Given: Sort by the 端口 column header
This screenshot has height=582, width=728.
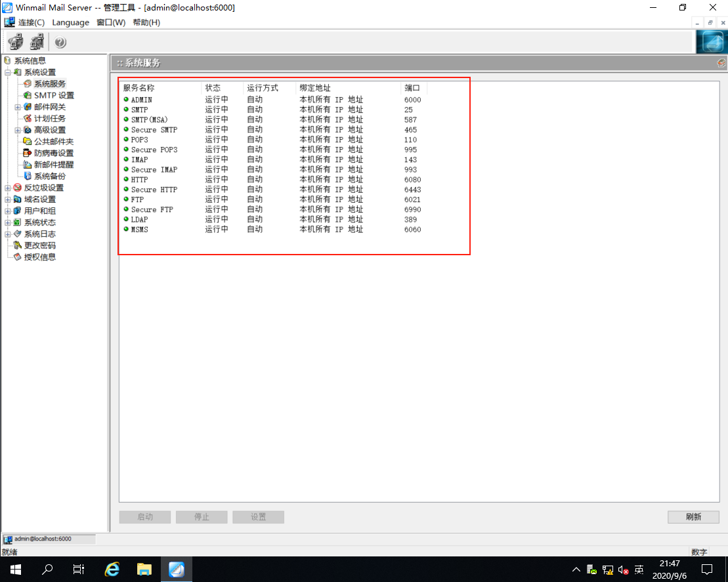Looking at the screenshot, I should [x=413, y=88].
